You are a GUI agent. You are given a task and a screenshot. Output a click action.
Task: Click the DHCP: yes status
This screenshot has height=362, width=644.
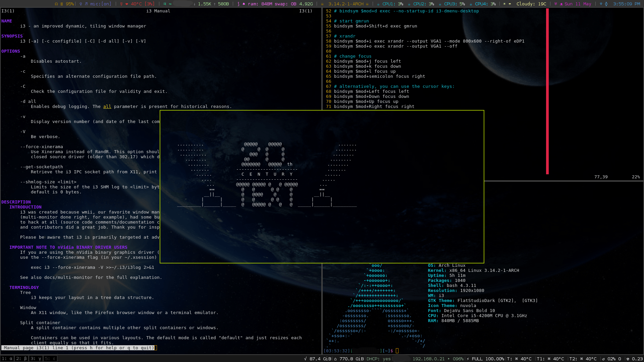coord(378,359)
